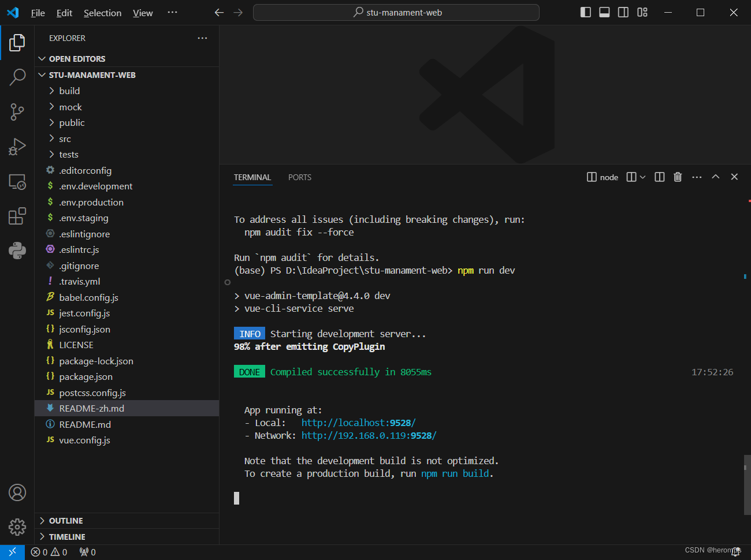Image resolution: width=751 pixels, height=560 pixels.
Task: Open the 192.168.0.119:9528 network link
Action: (x=369, y=435)
